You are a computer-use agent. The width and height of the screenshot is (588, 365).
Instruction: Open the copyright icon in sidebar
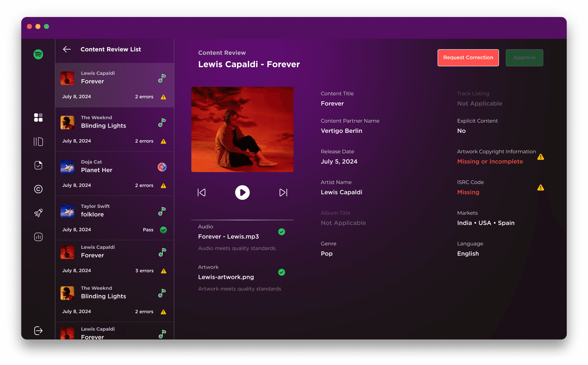[x=38, y=189]
